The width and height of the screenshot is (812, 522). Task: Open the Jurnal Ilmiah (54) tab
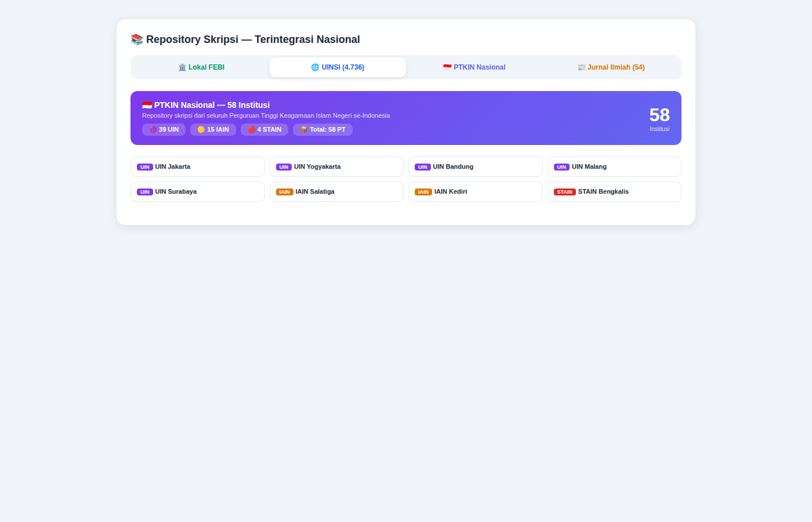pyautogui.click(x=611, y=67)
